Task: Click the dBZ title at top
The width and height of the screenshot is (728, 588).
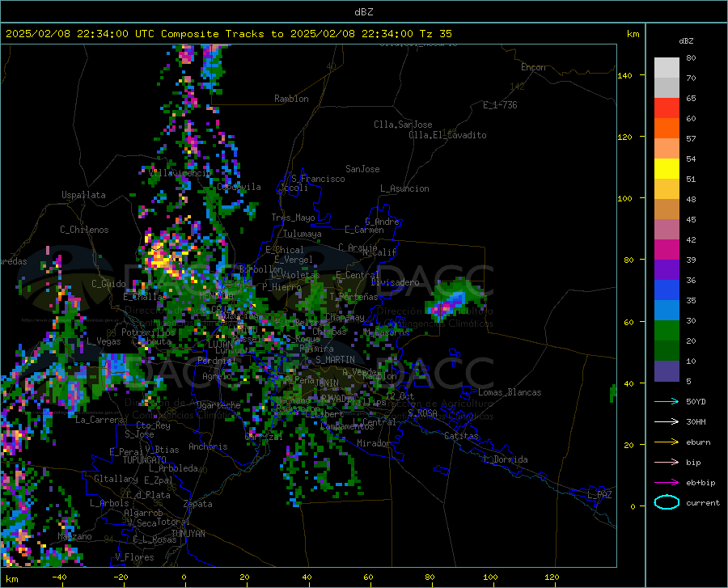Action: pos(363,12)
